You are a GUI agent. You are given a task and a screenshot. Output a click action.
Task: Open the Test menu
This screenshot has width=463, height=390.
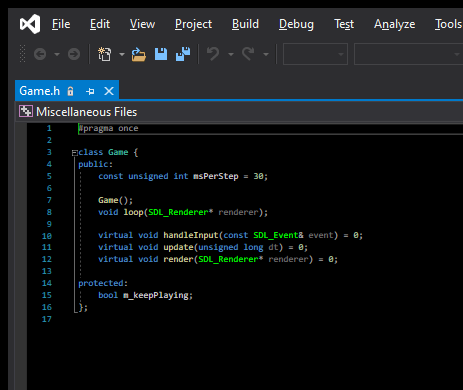(x=344, y=24)
